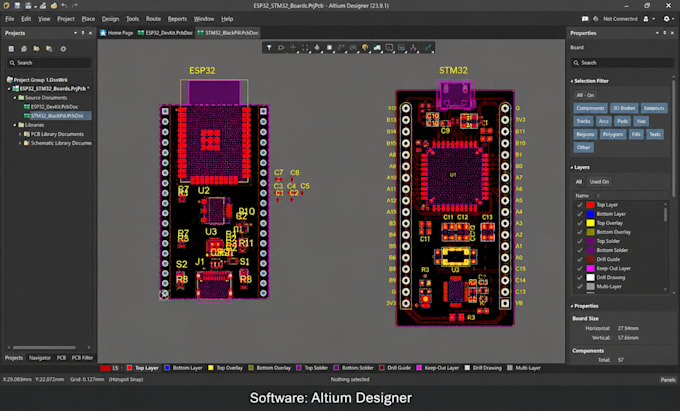
Task: Click the Save All icon
Action: [x=29, y=6]
